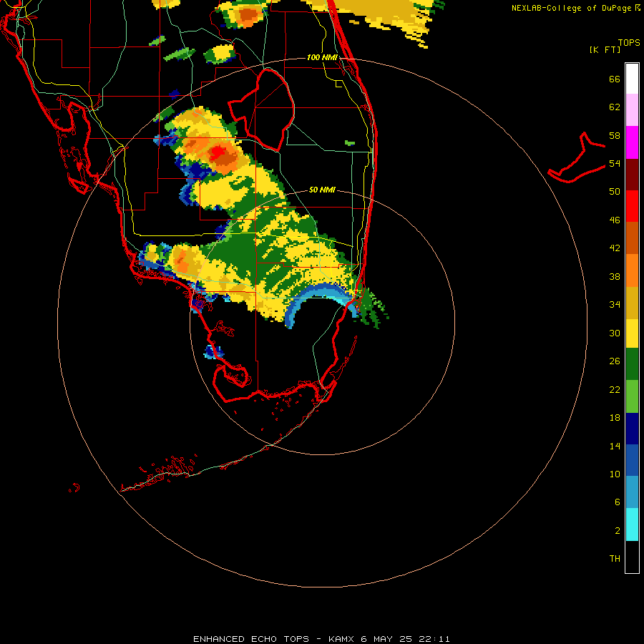Click the medium blue swatch between 14 and 10
Viewport: 644px width, 644px height.
632,460
